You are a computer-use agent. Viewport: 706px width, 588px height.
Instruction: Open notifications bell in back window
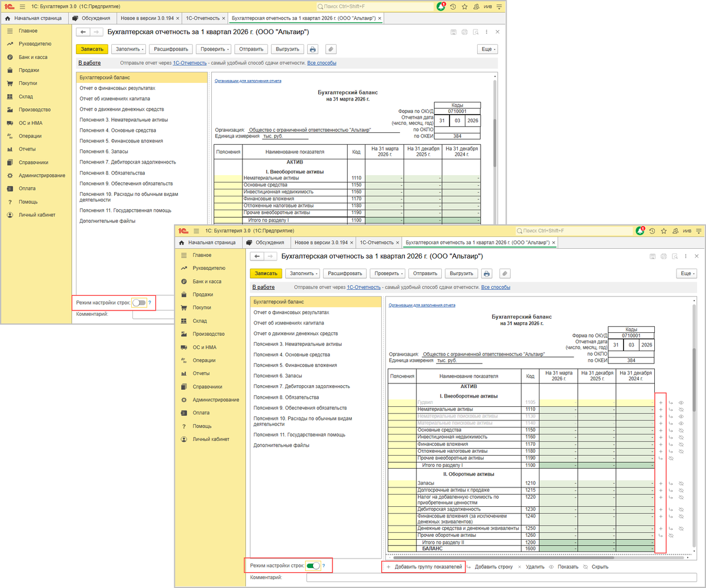441,6
